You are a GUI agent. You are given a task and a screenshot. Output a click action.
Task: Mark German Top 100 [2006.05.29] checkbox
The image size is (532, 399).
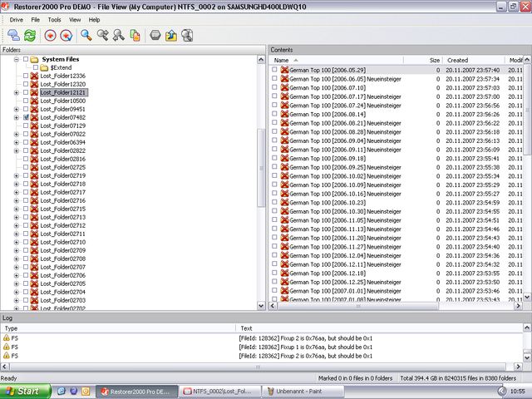[274, 70]
